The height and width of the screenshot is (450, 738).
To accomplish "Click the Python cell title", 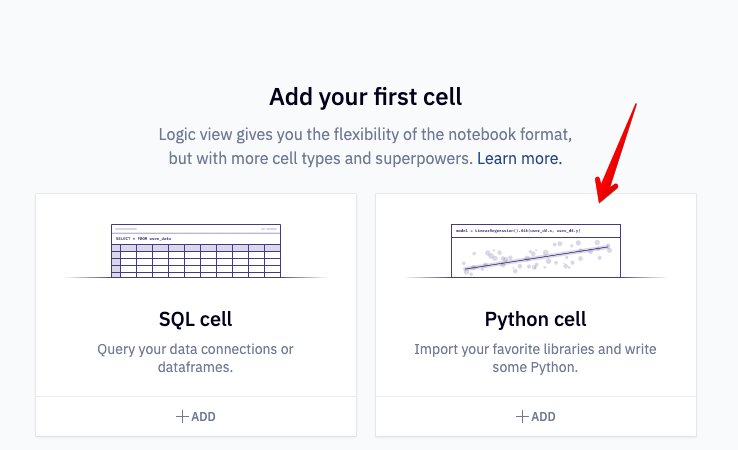I will tap(536, 319).
